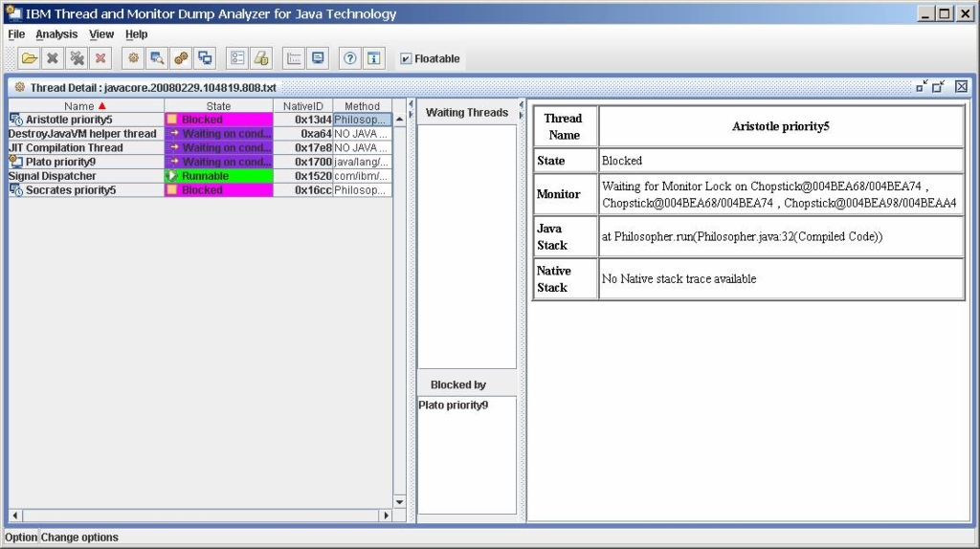Select Signal Dispatcher thread row

point(200,176)
